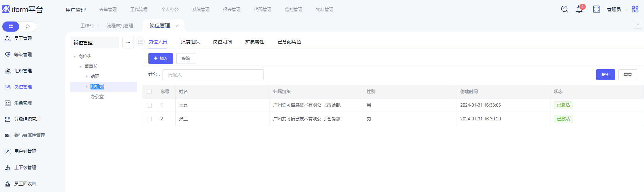Open the tab list dropdown at far right
Screen dimensions: 644x192
(x=637, y=24)
